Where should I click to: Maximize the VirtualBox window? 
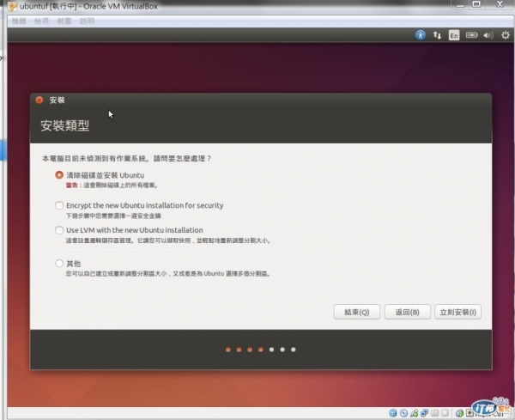click(x=476, y=4)
